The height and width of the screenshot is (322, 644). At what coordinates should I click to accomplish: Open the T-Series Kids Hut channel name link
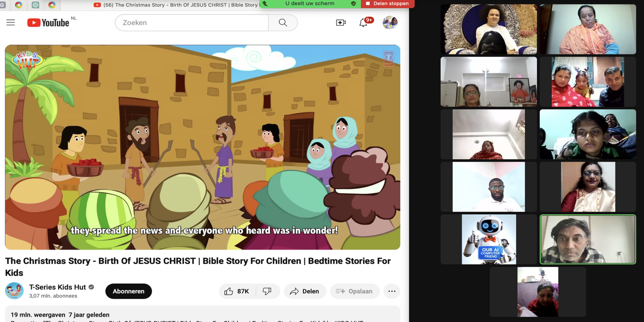58,287
